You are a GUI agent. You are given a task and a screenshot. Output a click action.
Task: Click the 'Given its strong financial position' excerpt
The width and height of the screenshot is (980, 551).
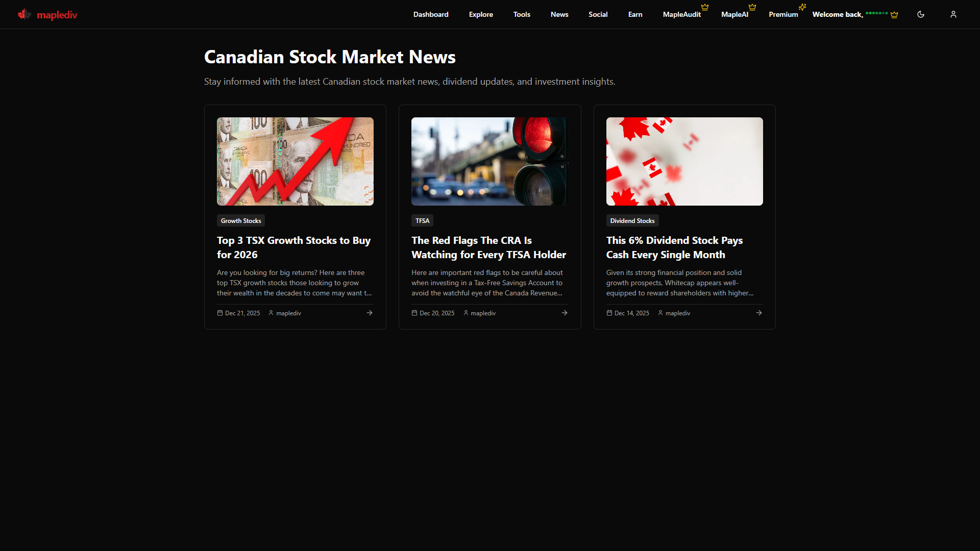click(x=680, y=283)
